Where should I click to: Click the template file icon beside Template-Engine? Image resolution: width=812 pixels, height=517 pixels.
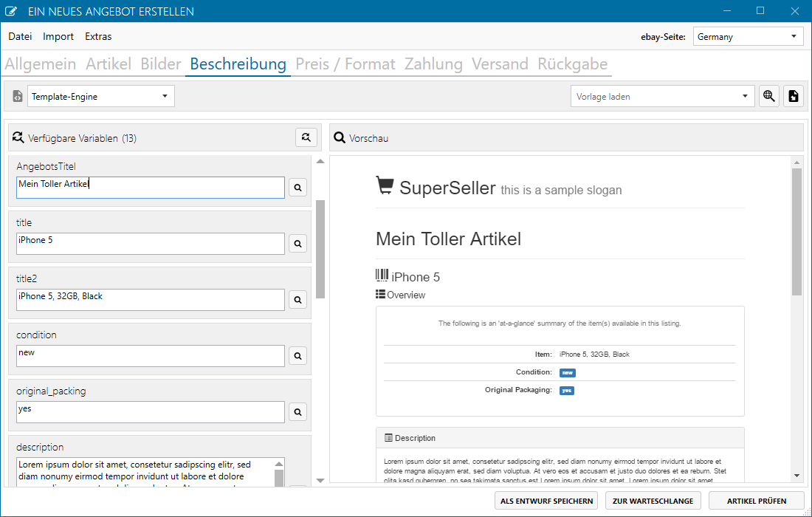point(18,96)
